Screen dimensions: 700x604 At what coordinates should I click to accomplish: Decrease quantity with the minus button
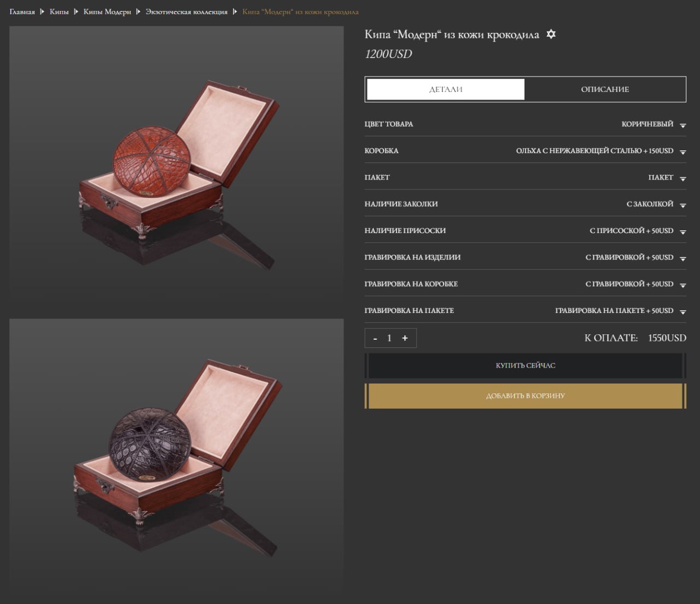point(375,338)
